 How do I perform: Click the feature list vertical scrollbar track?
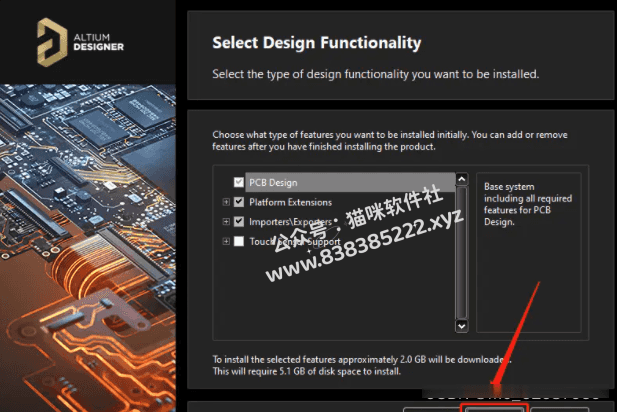pyautogui.click(x=462, y=253)
